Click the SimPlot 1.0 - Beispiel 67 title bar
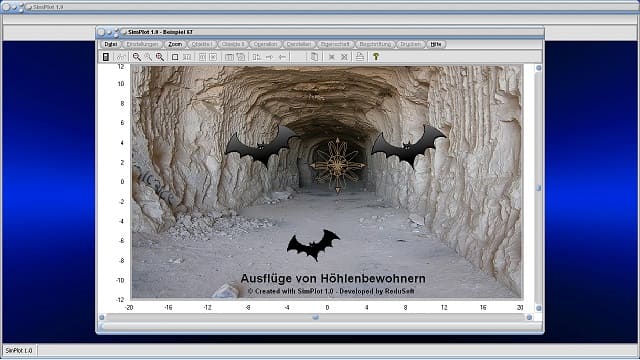The width and height of the screenshot is (640, 360). 320,32
